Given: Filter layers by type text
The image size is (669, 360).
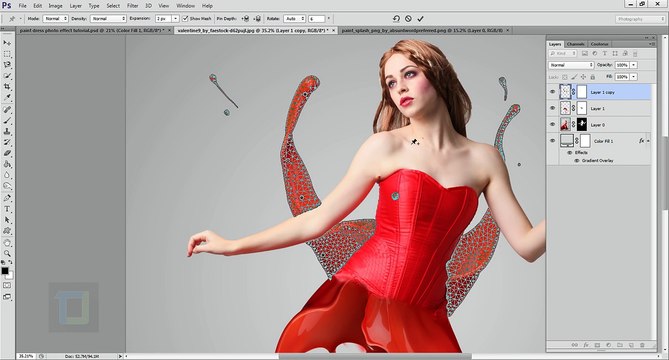Looking at the screenshot, I should (605, 53).
